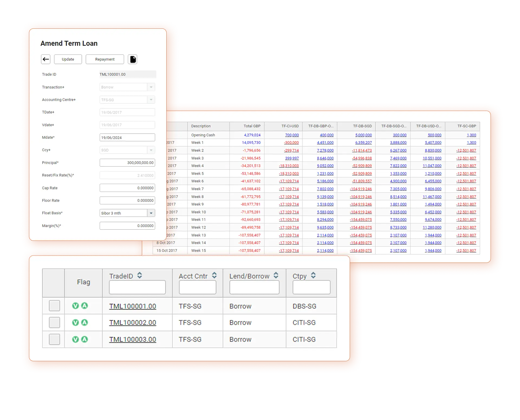Tick the checkbox for TML100002.00 row
This screenshot has height=420, width=520.
(x=54, y=322)
